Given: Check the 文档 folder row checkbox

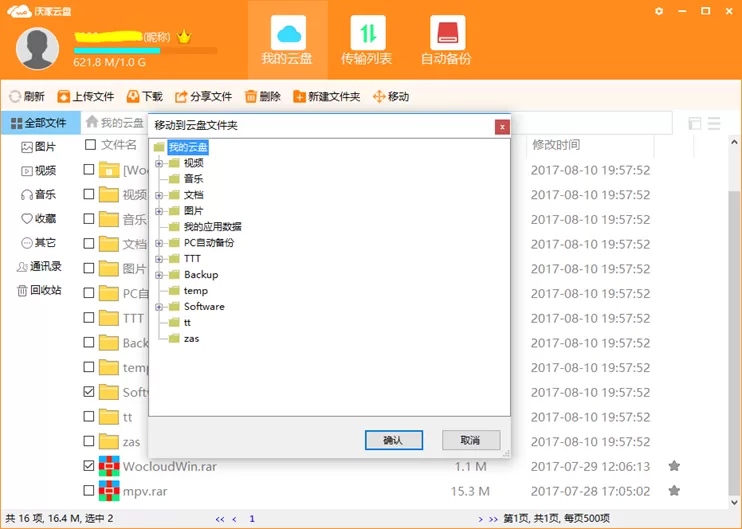Looking at the screenshot, I should point(88,243).
